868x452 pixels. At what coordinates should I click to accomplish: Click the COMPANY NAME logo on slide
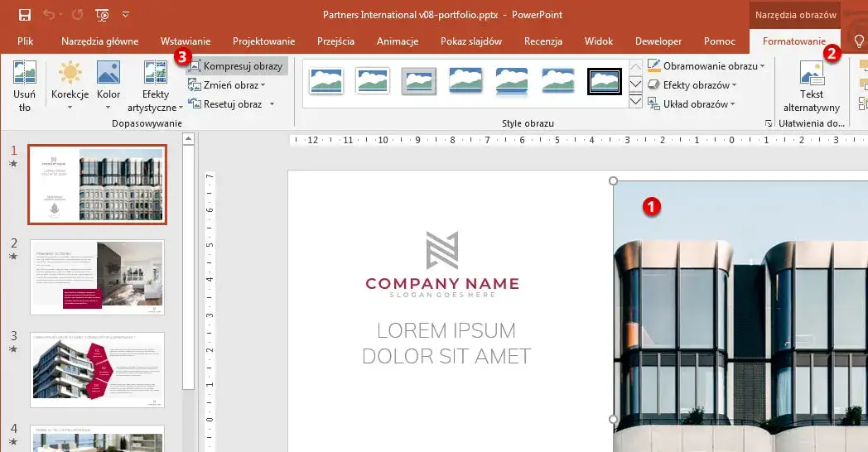[x=442, y=265]
